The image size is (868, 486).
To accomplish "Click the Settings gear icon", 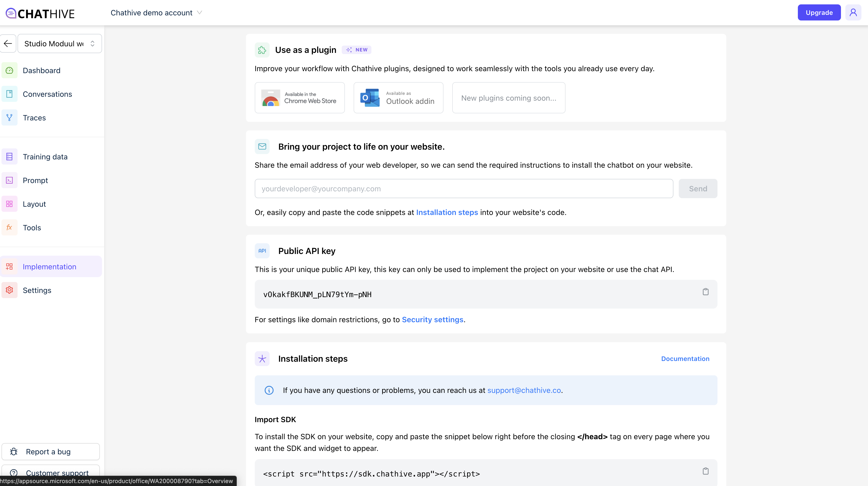I will [x=9, y=290].
